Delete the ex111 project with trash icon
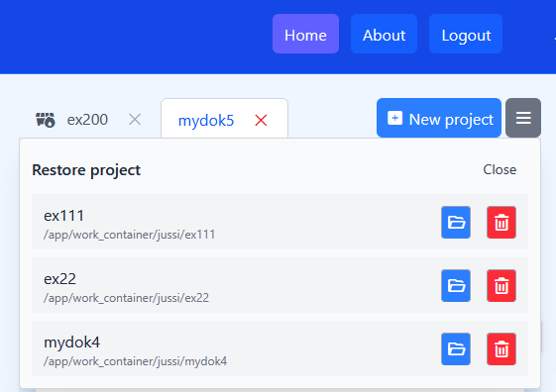Image resolution: width=556 pixels, height=392 pixels. point(501,223)
